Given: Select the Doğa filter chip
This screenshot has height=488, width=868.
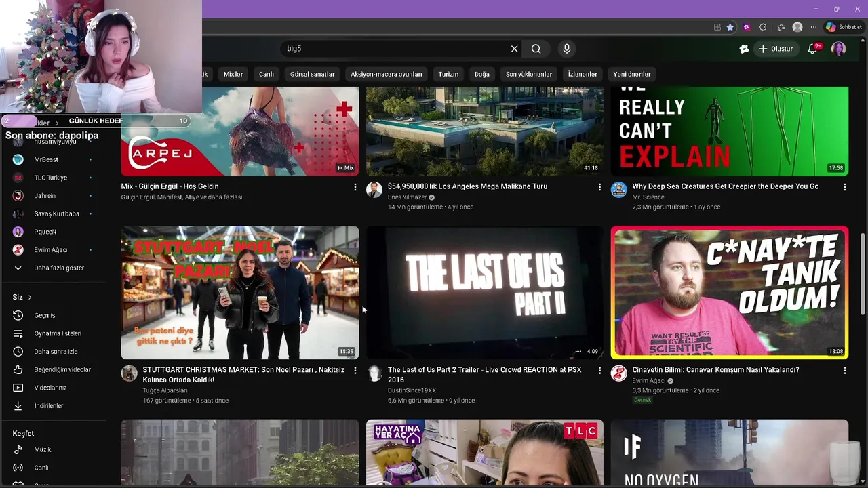Looking at the screenshot, I should pos(482,74).
